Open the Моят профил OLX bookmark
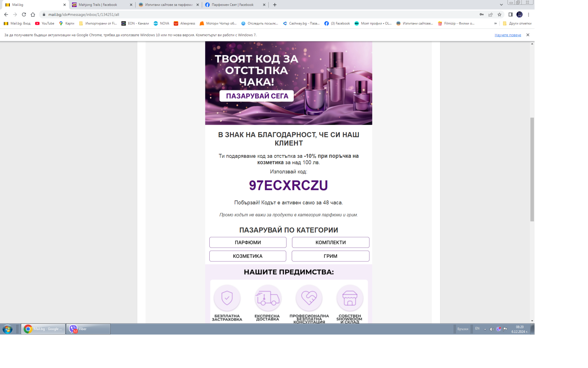 coord(373,23)
